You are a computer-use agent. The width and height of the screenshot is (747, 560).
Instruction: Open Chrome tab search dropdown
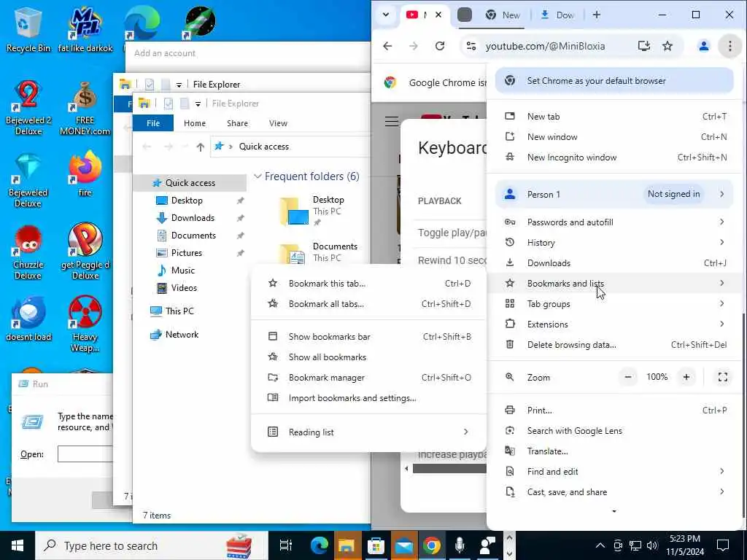386,15
